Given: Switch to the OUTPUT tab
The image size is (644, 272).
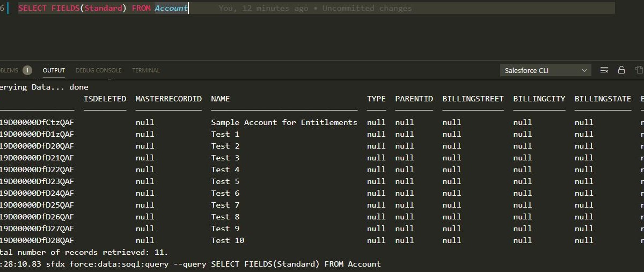Looking at the screenshot, I should [x=54, y=70].
